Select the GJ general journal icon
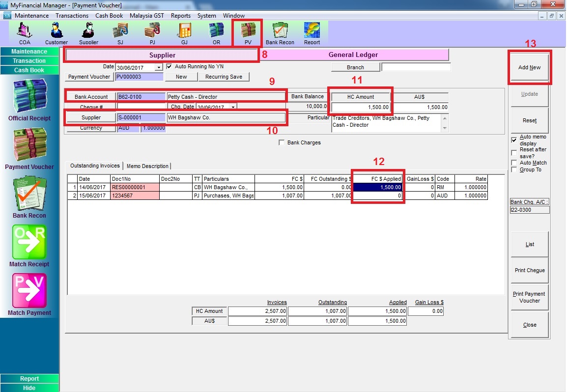567x392 pixels. click(184, 32)
